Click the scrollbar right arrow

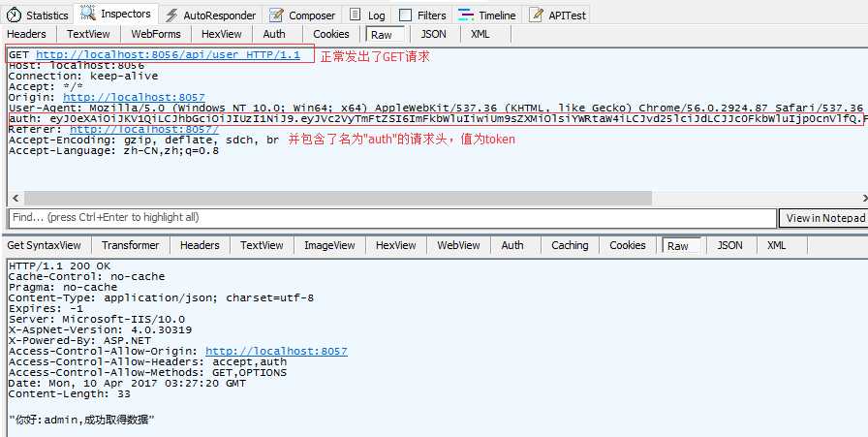(865, 198)
